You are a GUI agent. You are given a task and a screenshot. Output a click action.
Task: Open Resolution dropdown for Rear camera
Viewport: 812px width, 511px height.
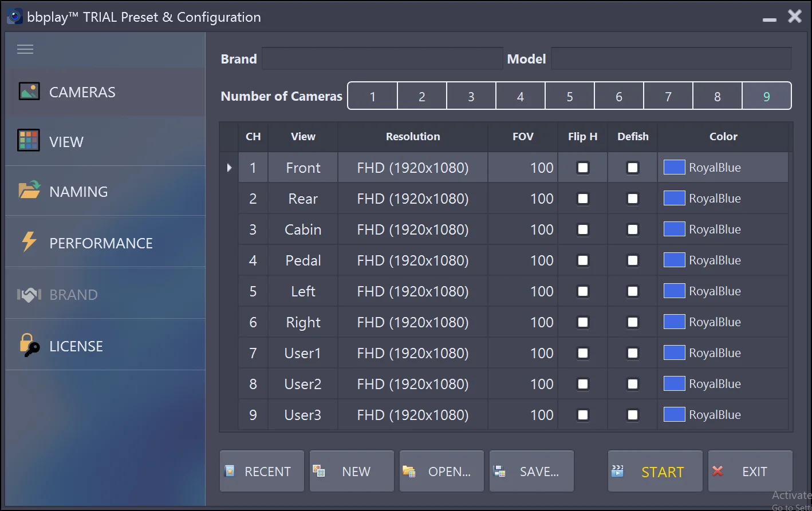(x=412, y=199)
